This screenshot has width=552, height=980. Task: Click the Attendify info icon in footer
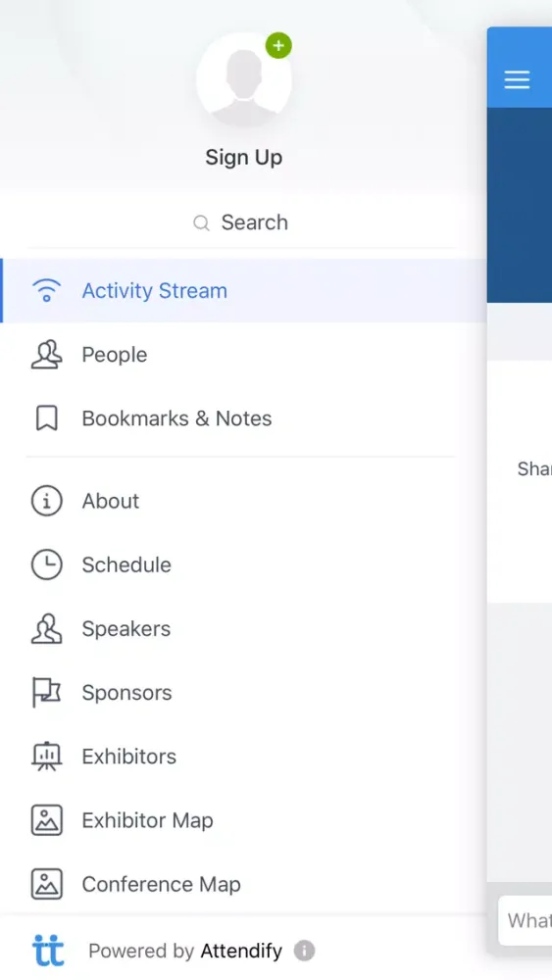point(305,951)
